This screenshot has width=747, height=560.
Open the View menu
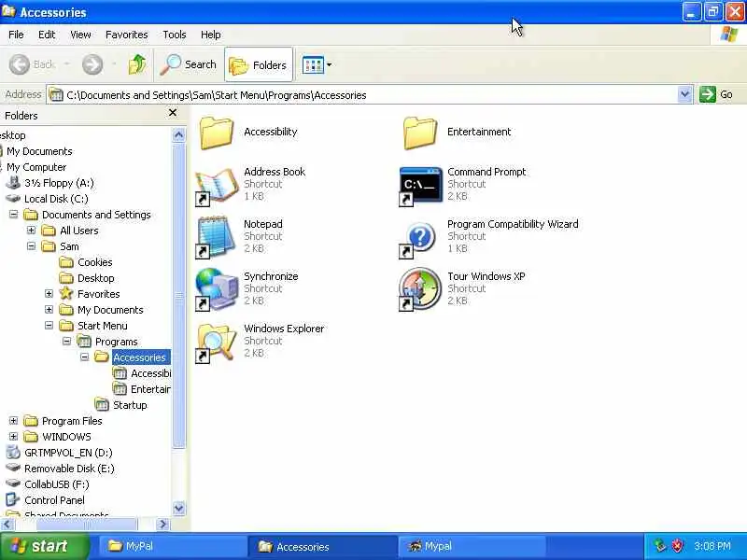pos(80,35)
